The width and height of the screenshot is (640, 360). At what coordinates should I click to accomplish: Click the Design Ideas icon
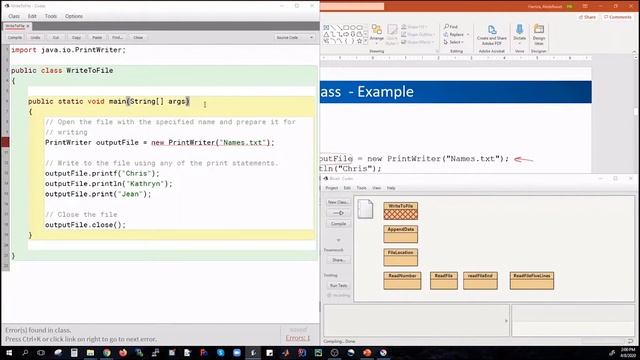[539, 29]
